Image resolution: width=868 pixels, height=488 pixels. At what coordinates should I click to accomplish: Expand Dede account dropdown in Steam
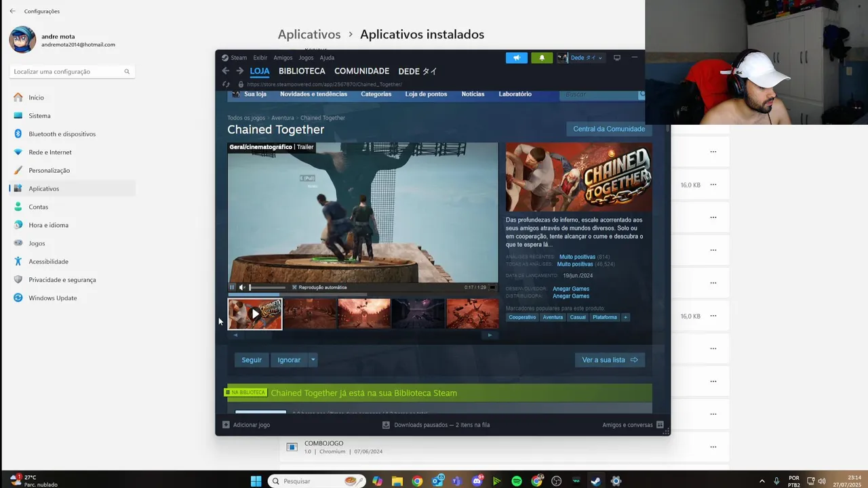[587, 58]
